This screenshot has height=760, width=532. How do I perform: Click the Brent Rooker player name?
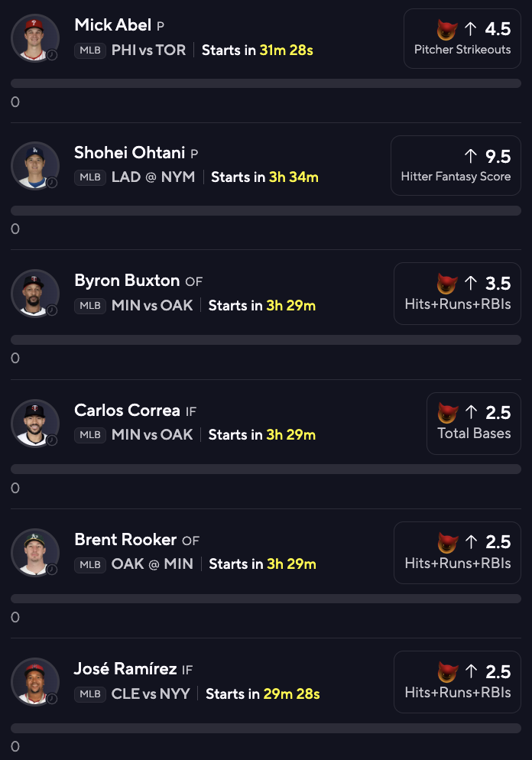tap(125, 540)
